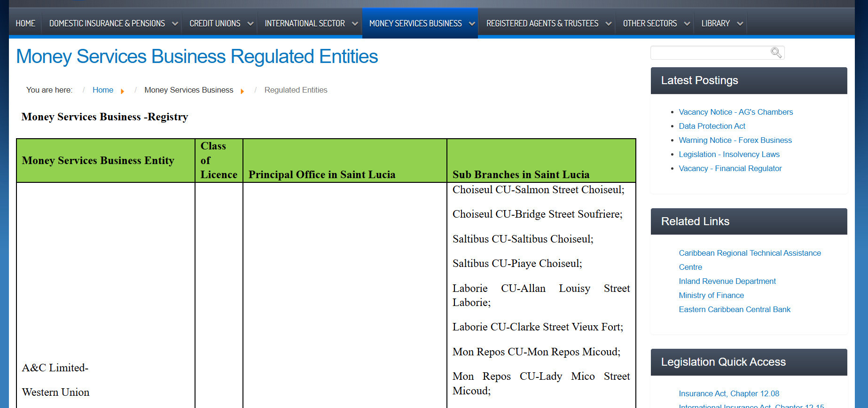Expand the Library dropdown arrow
The image size is (868, 408).
pyautogui.click(x=740, y=24)
